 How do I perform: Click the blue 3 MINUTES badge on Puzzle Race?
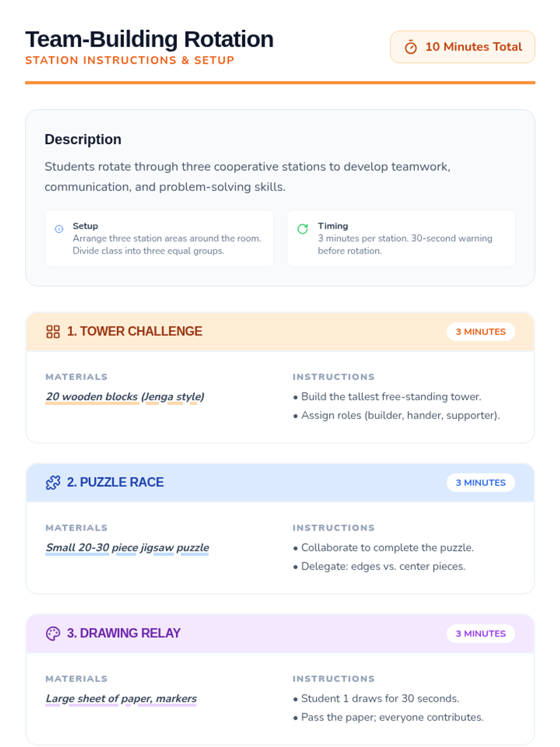click(480, 482)
